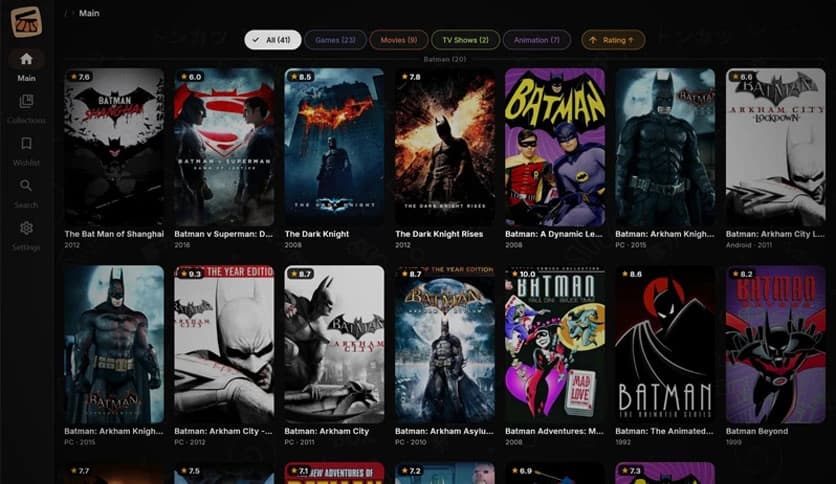
Task: Click the title 'The Dark Knight Rises'
Action: click(x=439, y=233)
